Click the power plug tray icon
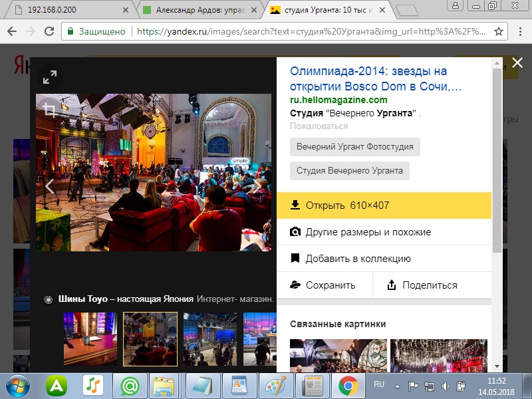Image resolution: width=532 pixels, height=399 pixels. (462, 386)
